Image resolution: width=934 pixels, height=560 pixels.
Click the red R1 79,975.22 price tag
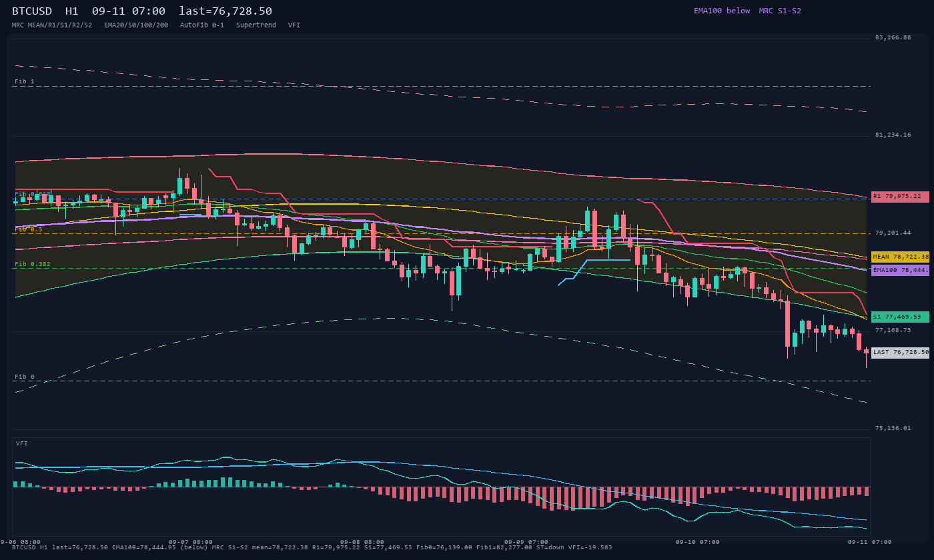tap(900, 197)
